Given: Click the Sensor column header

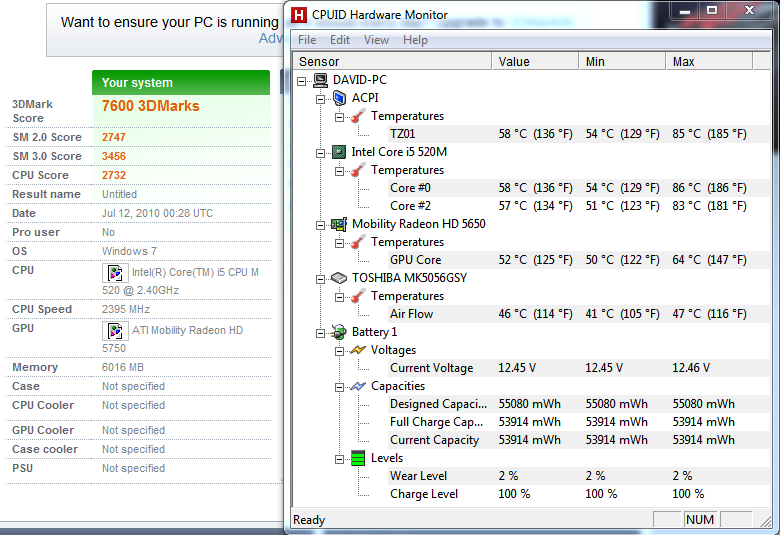Looking at the screenshot, I should (x=392, y=61).
